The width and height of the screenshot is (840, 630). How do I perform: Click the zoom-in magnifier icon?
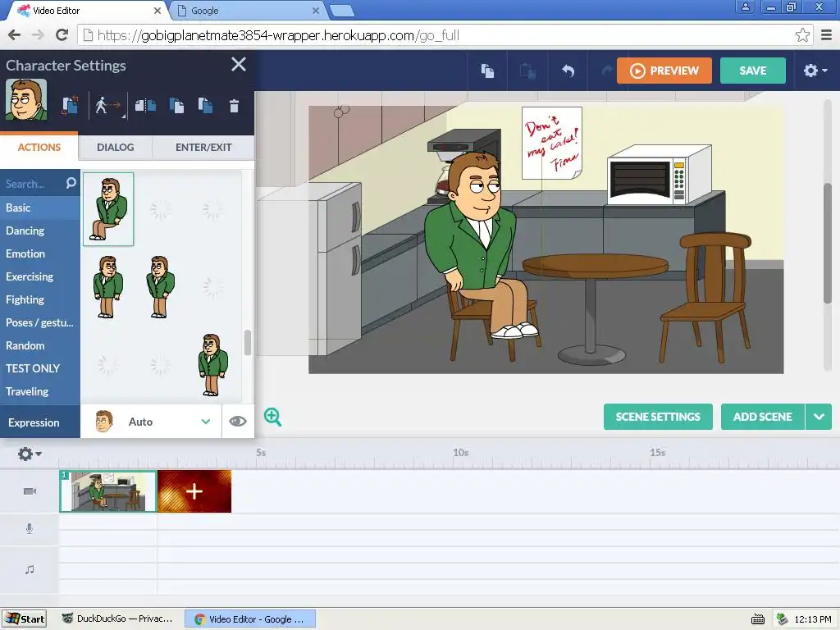(x=272, y=417)
